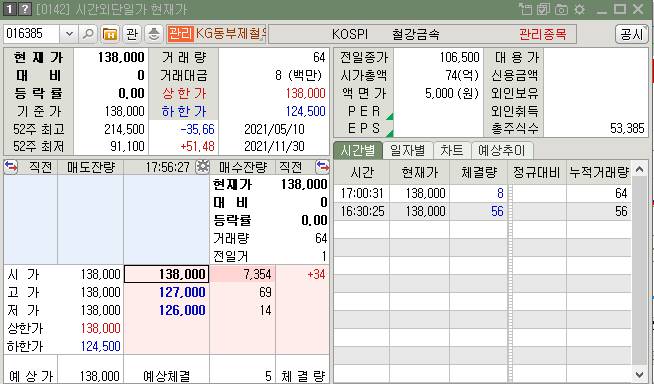Click the date 2021/11/30
Screen dimensions: 654x384
click(x=274, y=146)
